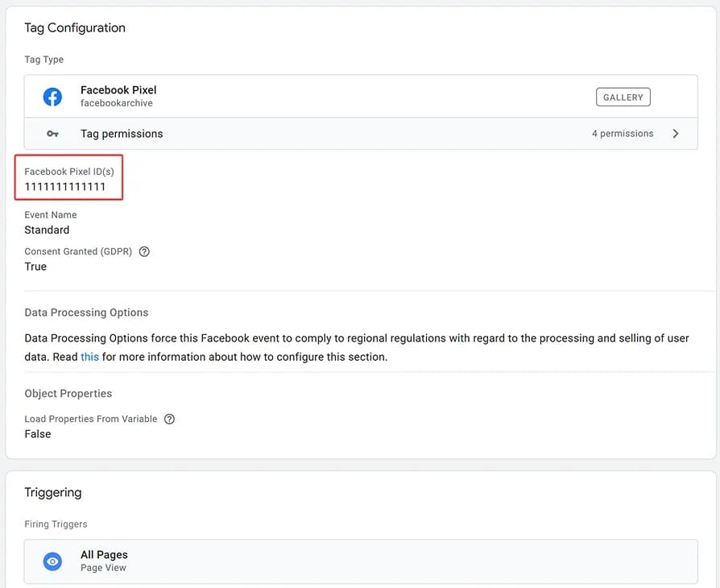This screenshot has width=720, height=588.
Task: Open help for Consent Granted (GDPR)
Action: pyautogui.click(x=144, y=252)
